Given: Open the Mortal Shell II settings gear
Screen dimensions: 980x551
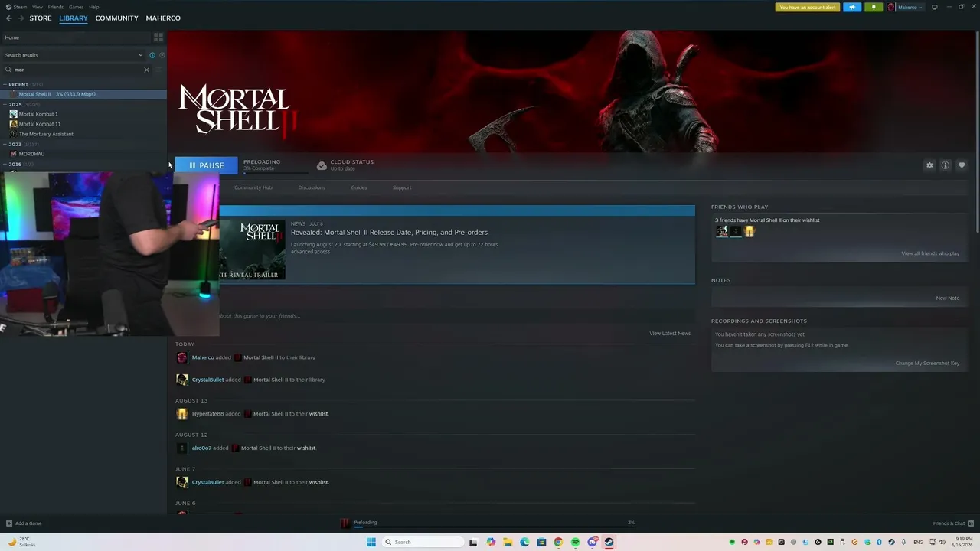Looking at the screenshot, I should tap(929, 165).
